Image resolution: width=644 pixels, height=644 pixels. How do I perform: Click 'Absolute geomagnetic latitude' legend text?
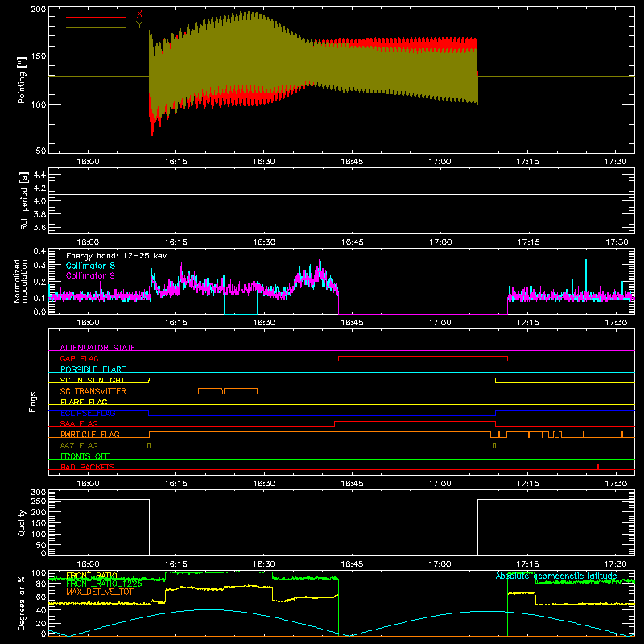pyautogui.click(x=556, y=576)
